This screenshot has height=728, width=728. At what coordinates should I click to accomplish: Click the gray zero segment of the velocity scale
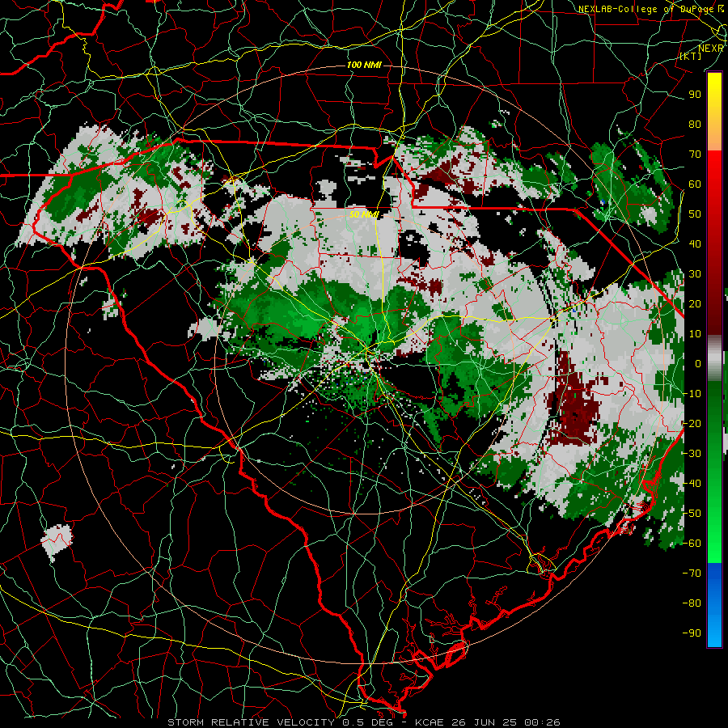(x=714, y=358)
